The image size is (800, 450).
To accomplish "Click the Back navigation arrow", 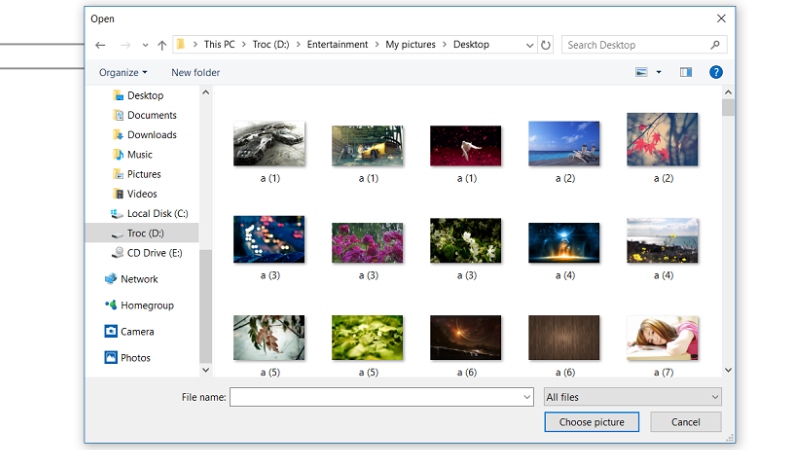I will pos(100,45).
